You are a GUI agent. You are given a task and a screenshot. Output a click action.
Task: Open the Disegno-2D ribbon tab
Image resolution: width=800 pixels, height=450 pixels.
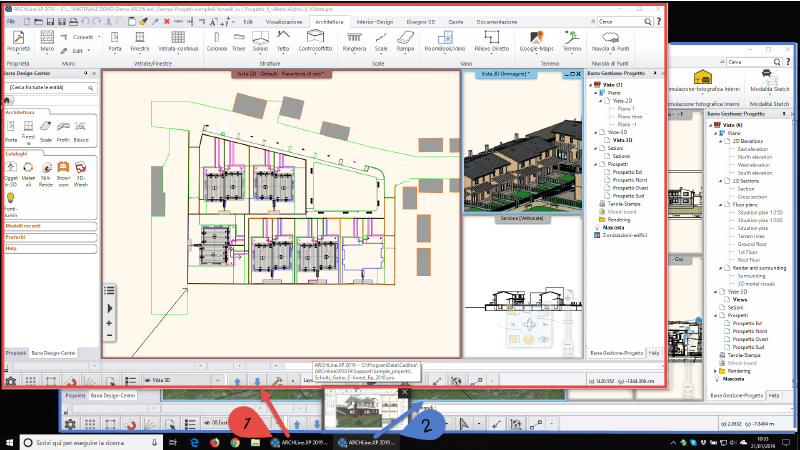(420, 22)
